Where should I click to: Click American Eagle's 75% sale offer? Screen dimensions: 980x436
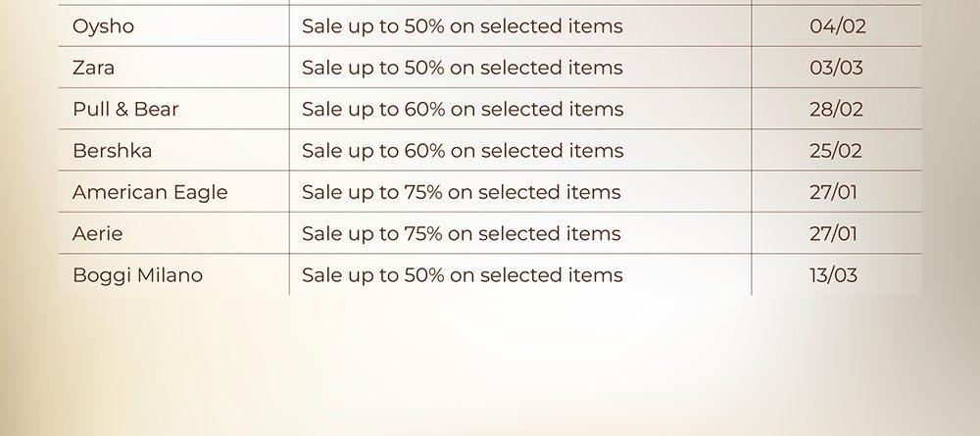pyautogui.click(x=461, y=192)
